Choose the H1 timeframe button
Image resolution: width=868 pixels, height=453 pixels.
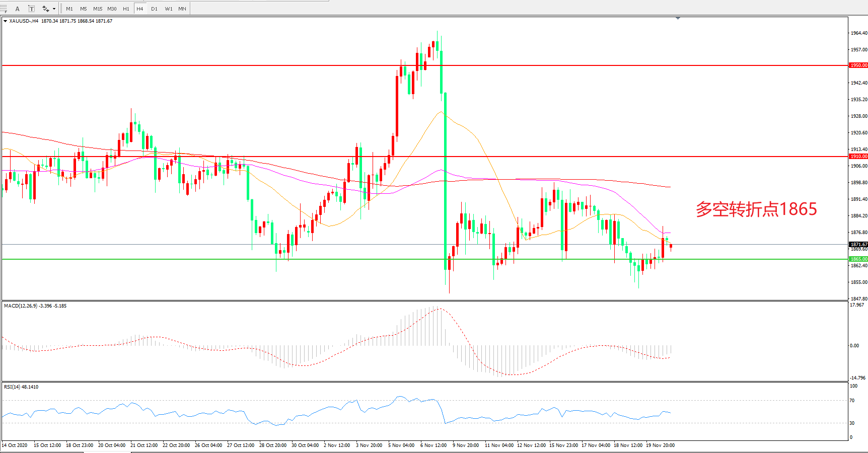pos(126,9)
